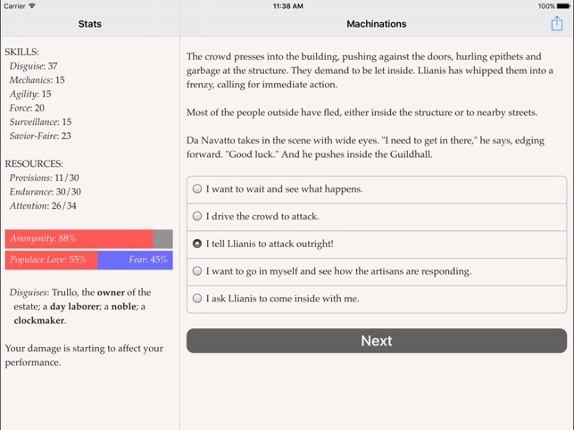Click the Anonymity 88% bar
The width and height of the screenshot is (574, 430).
point(89,239)
